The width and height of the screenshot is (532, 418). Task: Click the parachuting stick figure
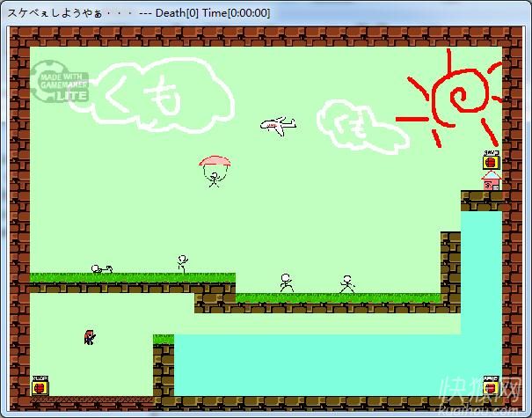[214, 172]
